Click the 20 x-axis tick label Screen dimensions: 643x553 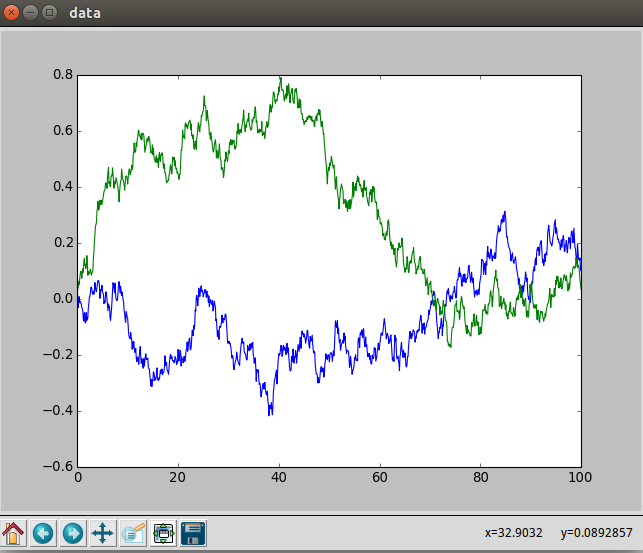click(x=178, y=477)
